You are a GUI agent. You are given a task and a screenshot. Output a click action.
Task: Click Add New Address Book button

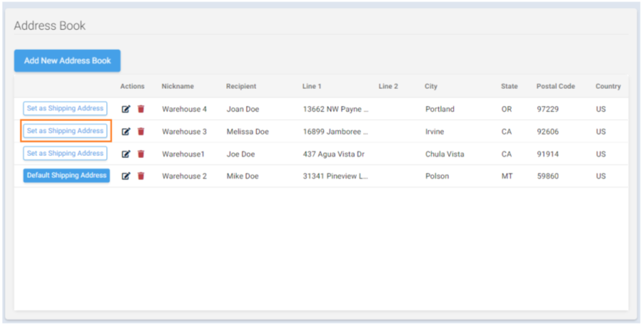[x=67, y=61]
